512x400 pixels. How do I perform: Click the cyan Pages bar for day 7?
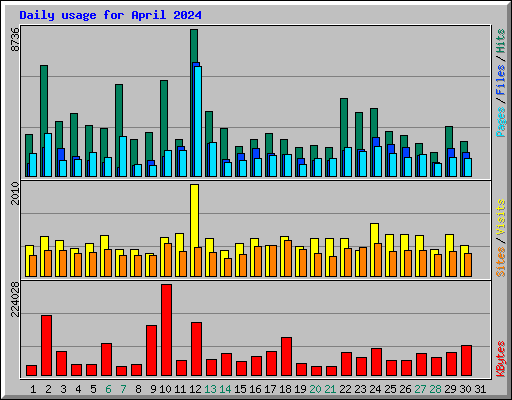point(123,156)
